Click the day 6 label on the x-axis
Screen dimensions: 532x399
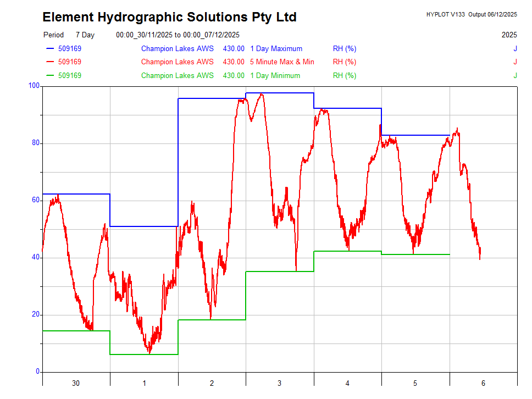483,383
